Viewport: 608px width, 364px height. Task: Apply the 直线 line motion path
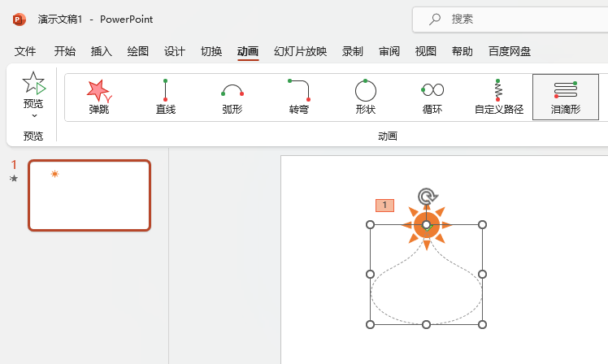point(166,97)
